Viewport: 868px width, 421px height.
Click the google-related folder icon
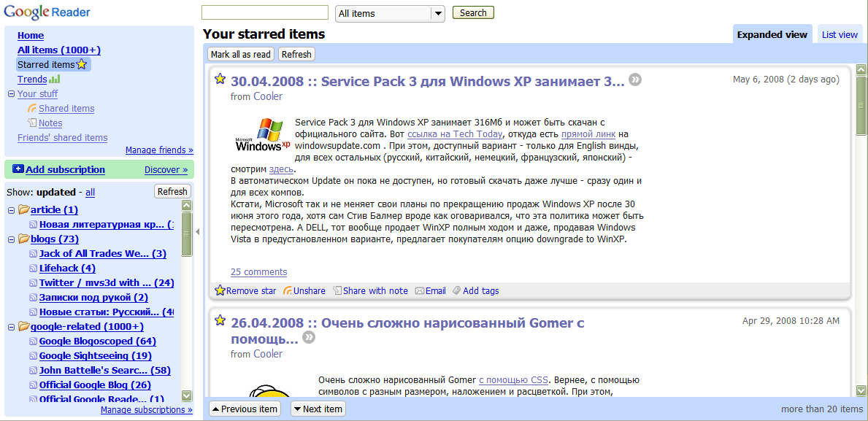coord(24,326)
